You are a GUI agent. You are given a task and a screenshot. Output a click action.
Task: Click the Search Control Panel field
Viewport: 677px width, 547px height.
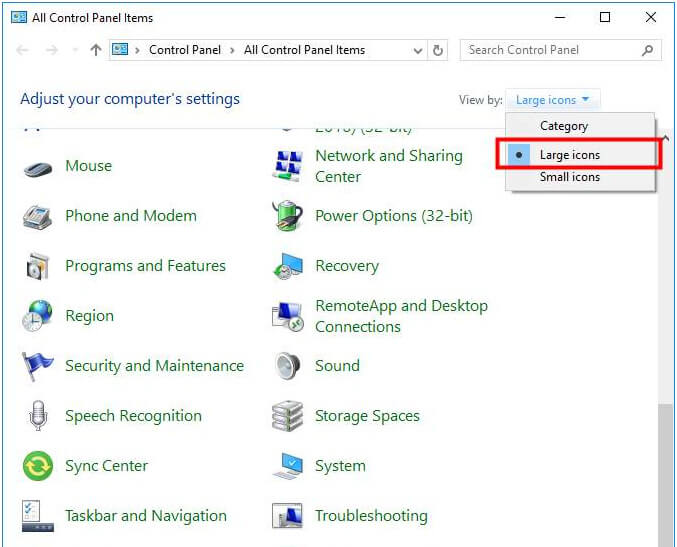[560, 50]
